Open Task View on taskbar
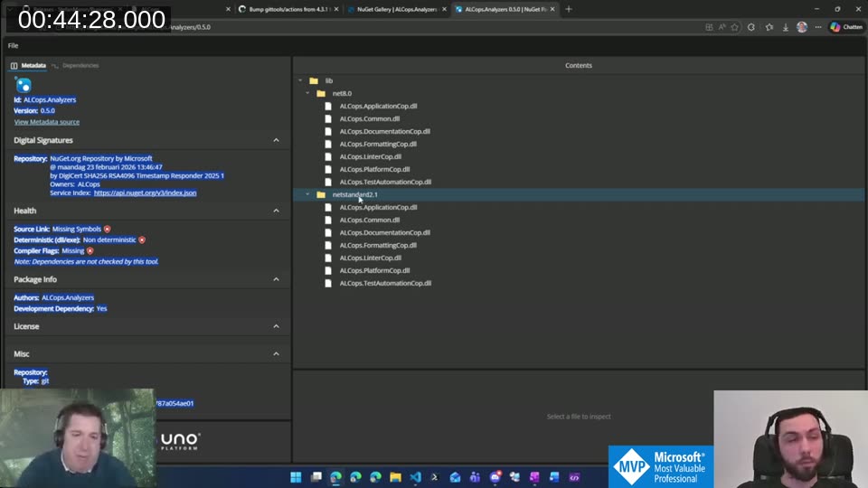This screenshot has height=488, width=868. (316, 477)
